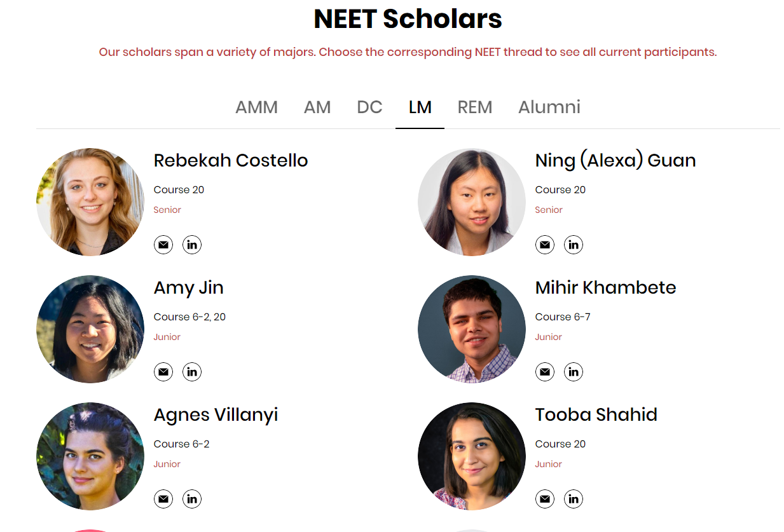Open Ning (Alexa) Guan's email icon
Screen dimensions: 784x532
tap(545, 245)
